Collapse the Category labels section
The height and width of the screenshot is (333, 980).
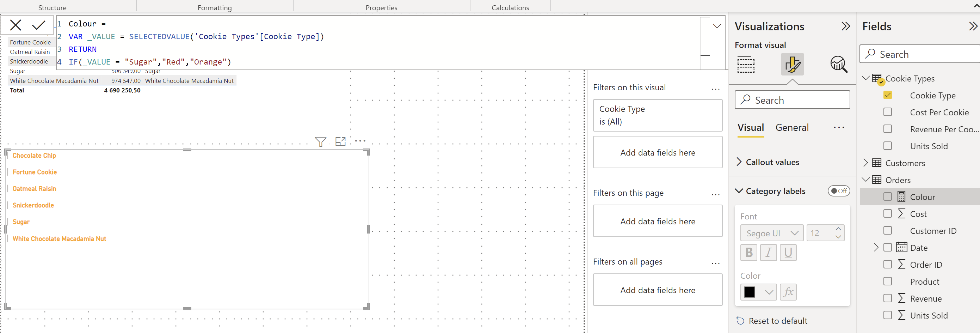(739, 191)
